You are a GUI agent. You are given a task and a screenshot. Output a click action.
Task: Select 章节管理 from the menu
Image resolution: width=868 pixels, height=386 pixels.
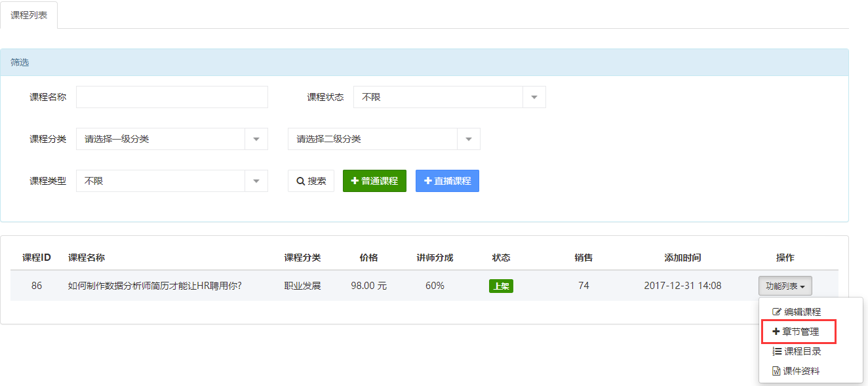[x=799, y=332]
